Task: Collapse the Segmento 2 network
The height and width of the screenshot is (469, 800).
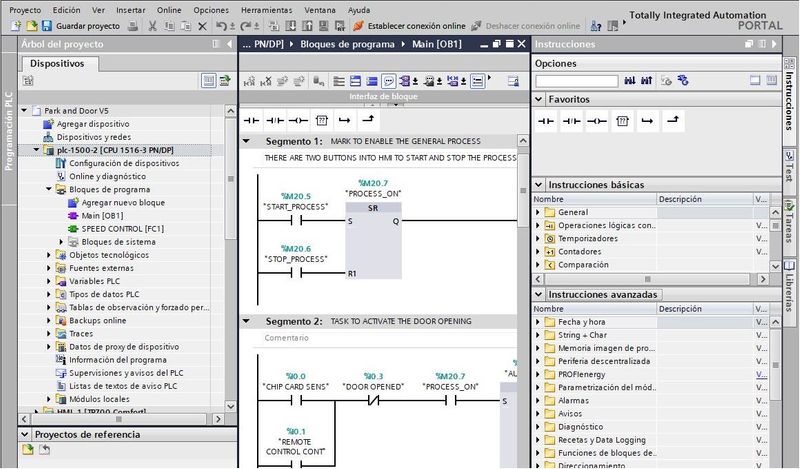Action: pyautogui.click(x=248, y=321)
